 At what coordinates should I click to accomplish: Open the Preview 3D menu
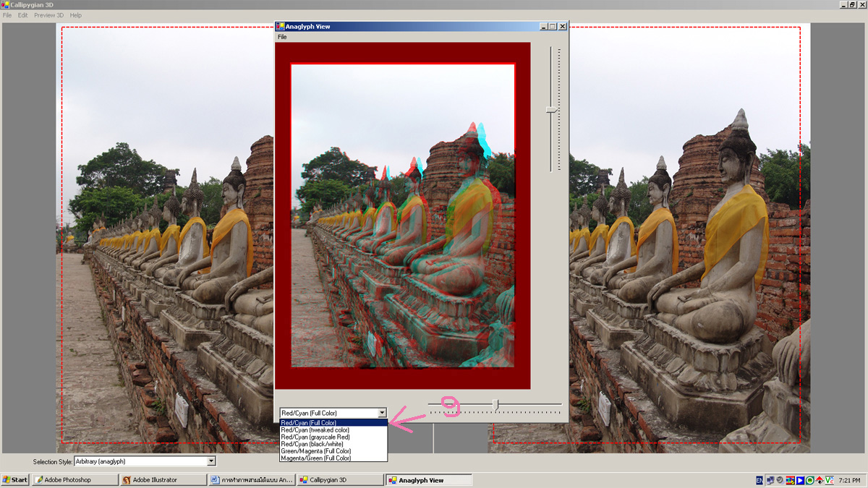[48, 15]
